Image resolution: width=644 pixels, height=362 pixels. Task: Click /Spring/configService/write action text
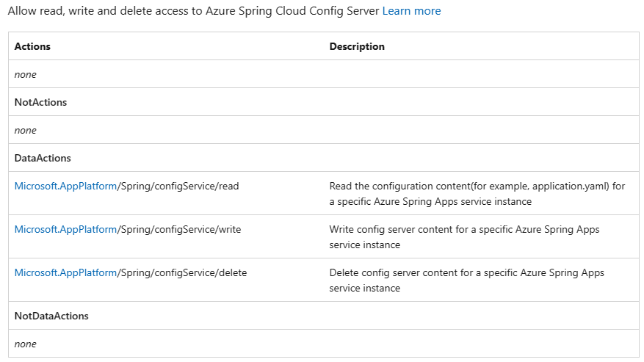pos(179,229)
